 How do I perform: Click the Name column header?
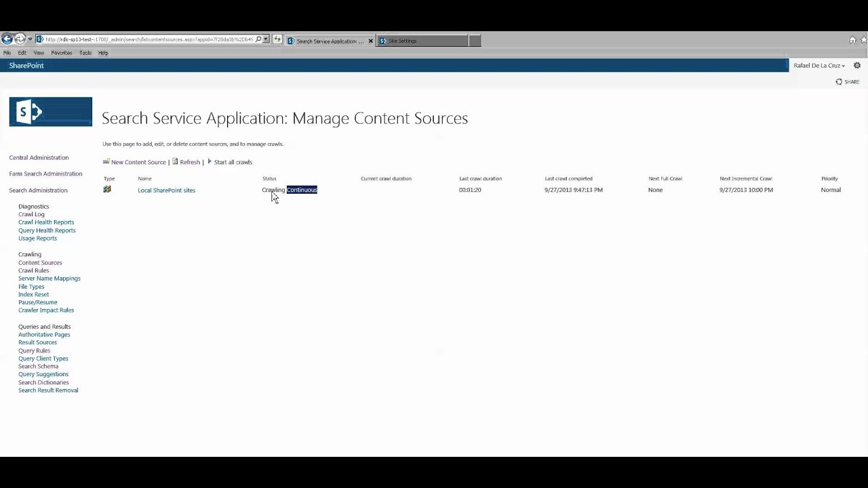click(x=144, y=179)
